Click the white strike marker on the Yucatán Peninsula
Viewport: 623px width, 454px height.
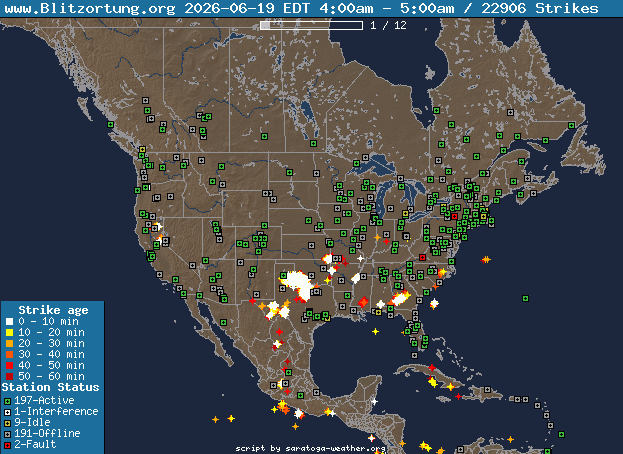coord(374,401)
